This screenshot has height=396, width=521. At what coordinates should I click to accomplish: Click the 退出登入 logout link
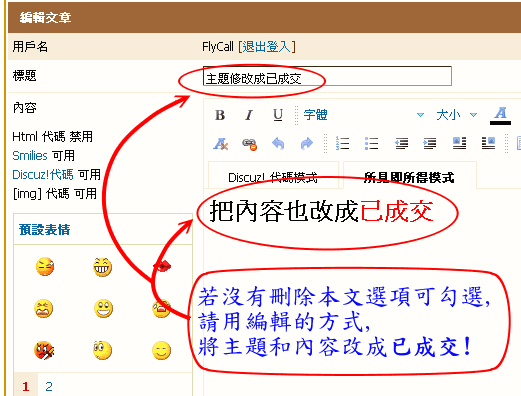click(x=267, y=46)
